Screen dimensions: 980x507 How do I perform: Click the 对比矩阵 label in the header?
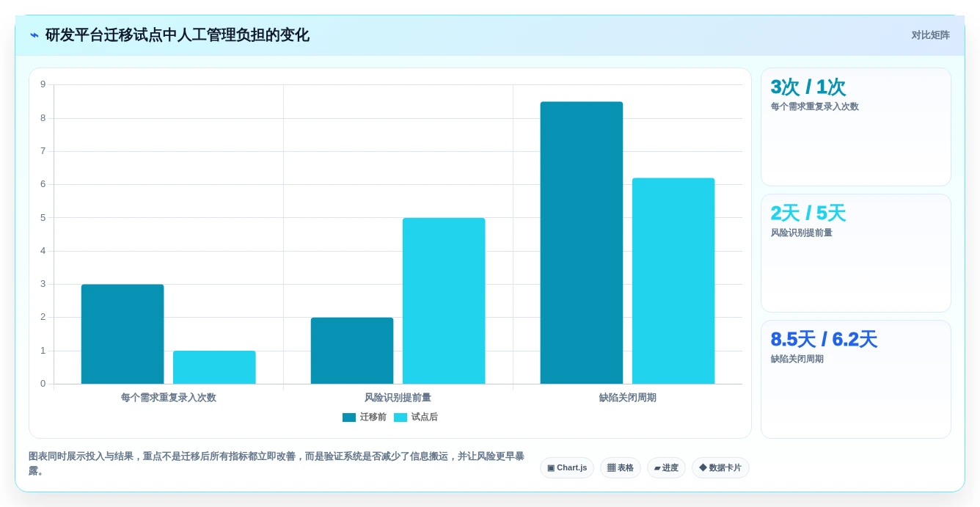(x=930, y=35)
